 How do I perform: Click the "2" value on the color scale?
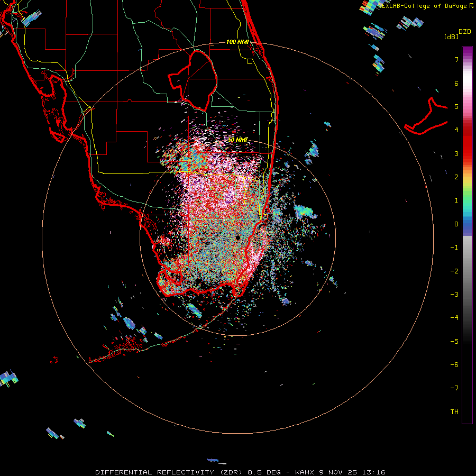coord(456,177)
